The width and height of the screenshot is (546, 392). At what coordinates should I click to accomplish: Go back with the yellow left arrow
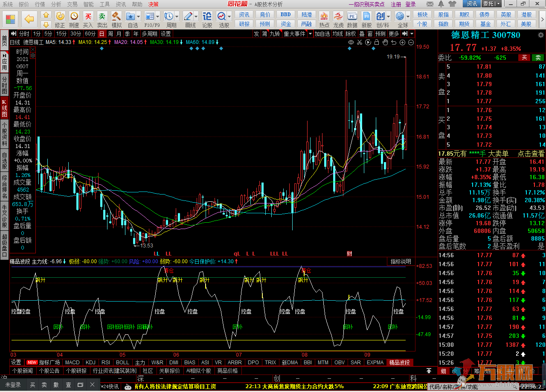[x=29, y=19]
